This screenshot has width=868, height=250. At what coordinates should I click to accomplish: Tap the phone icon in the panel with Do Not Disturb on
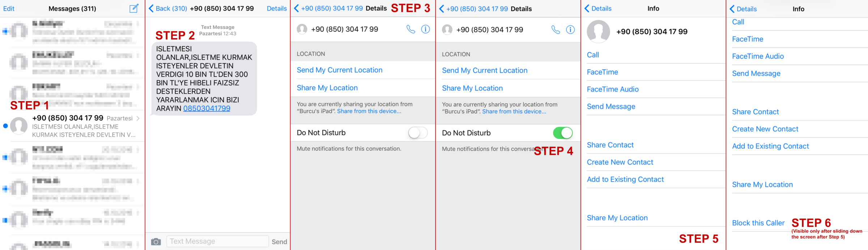(556, 30)
